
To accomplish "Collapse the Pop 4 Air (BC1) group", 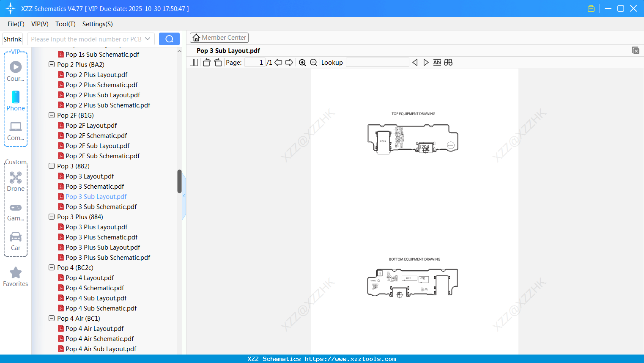I will point(51,318).
